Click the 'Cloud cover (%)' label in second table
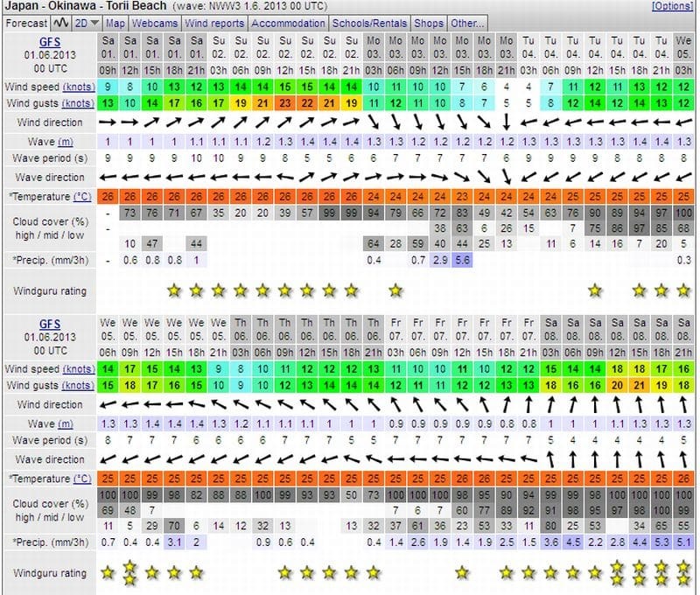Image resolution: width=700 pixels, height=595 pixels. click(x=51, y=503)
